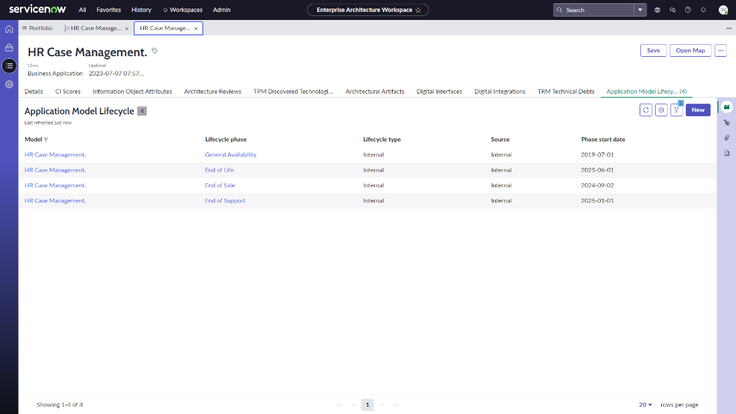This screenshot has width=736, height=414.
Task: Open TPM Discovered Technologies tab
Action: [x=293, y=92]
